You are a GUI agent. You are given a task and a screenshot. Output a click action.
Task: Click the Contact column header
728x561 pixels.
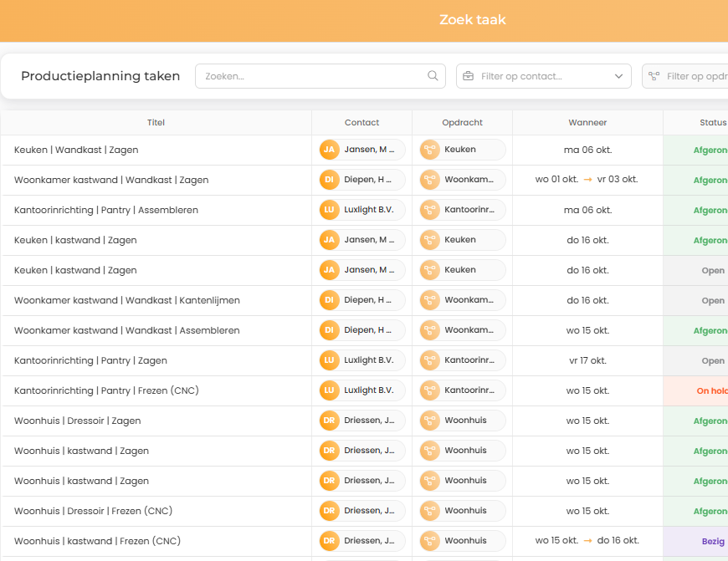[x=361, y=122]
